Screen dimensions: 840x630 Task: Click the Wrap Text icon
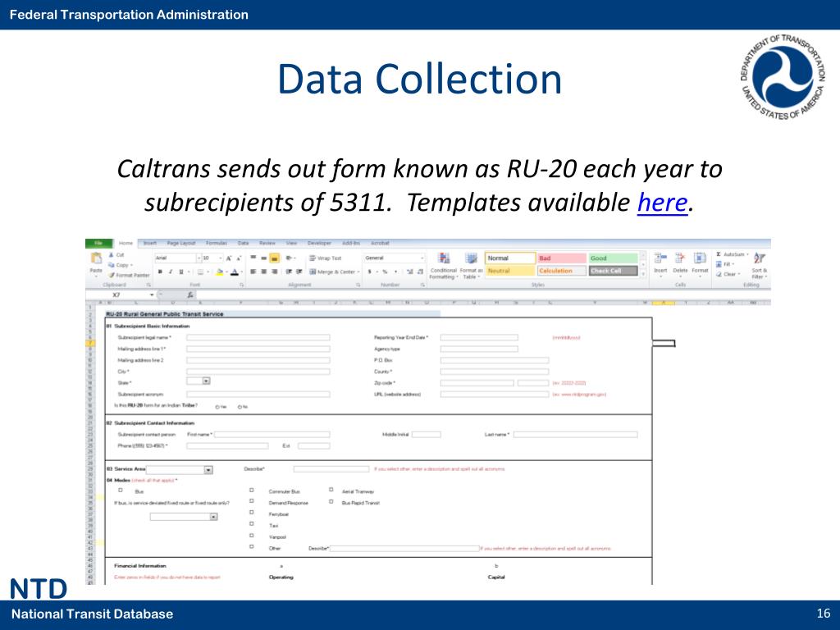click(x=313, y=258)
